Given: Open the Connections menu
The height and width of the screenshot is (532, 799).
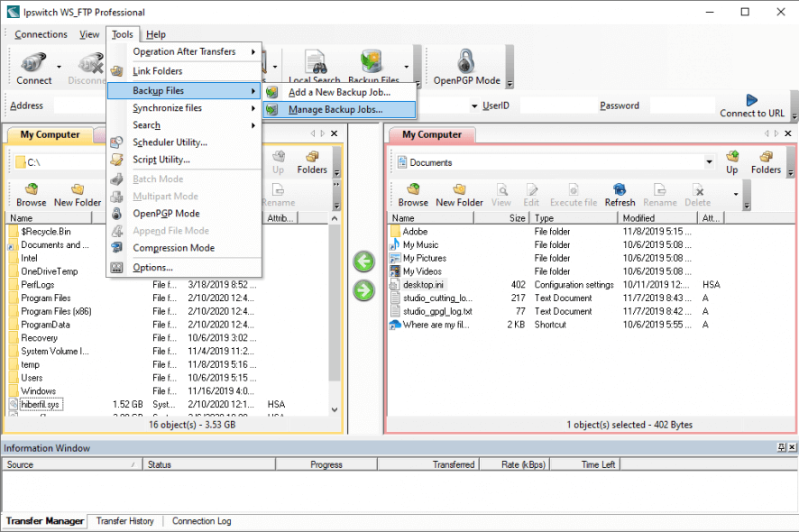Looking at the screenshot, I should pyautogui.click(x=41, y=34).
